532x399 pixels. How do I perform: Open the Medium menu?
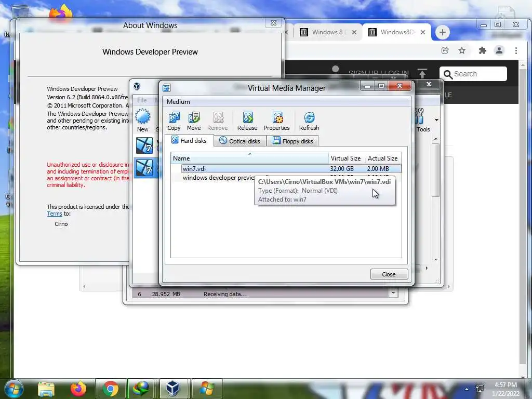click(178, 102)
